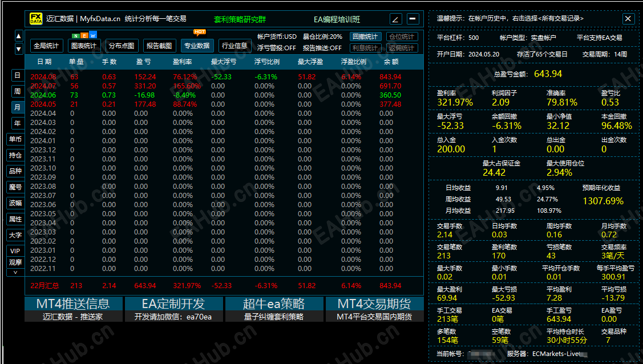Screen dimensions: 643x364
Task: Click the EA编程培训班 link
Action: pyautogui.click(x=337, y=19)
